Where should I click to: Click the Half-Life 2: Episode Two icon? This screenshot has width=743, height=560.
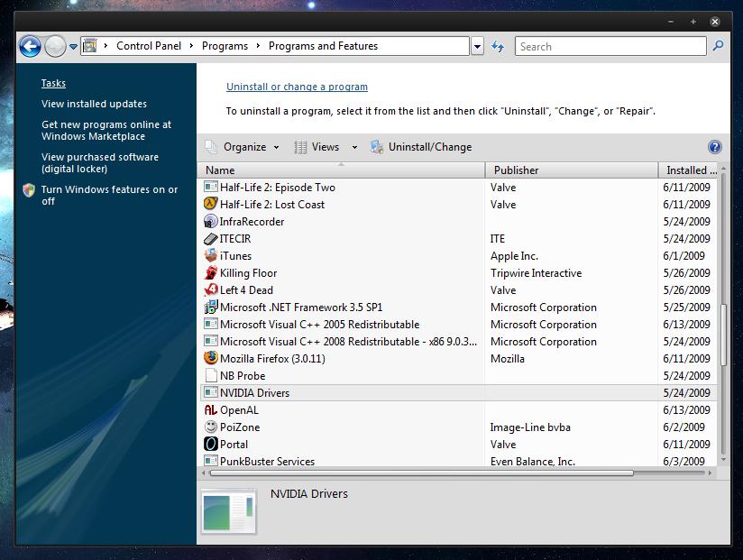tap(211, 187)
